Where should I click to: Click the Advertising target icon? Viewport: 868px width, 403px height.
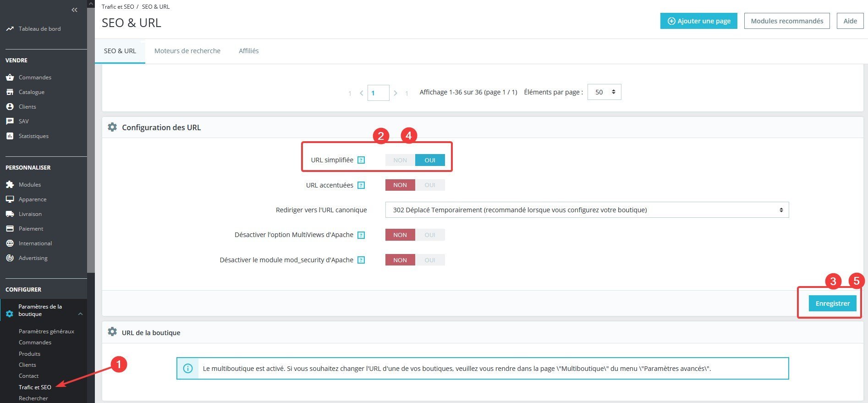pos(10,258)
